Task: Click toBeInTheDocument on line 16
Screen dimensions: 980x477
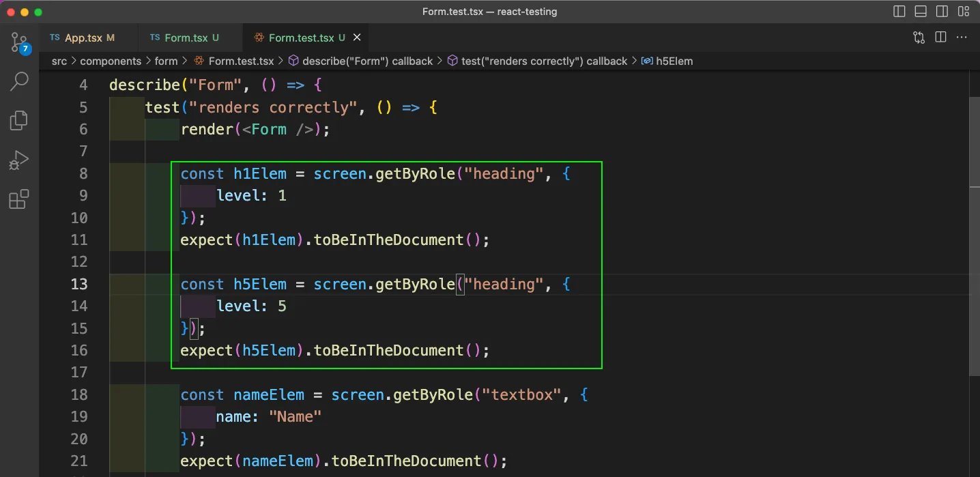Action: click(x=388, y=350)
